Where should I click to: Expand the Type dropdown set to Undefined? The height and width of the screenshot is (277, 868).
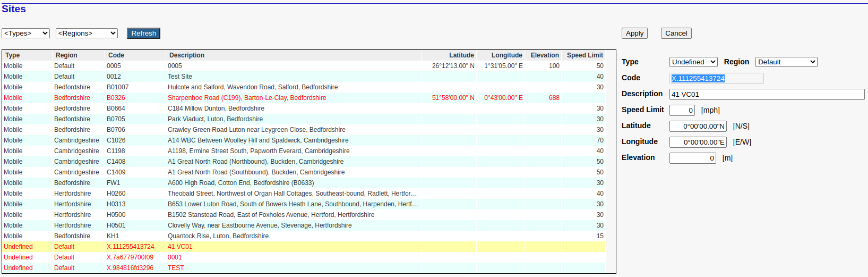tap(693, 62)
